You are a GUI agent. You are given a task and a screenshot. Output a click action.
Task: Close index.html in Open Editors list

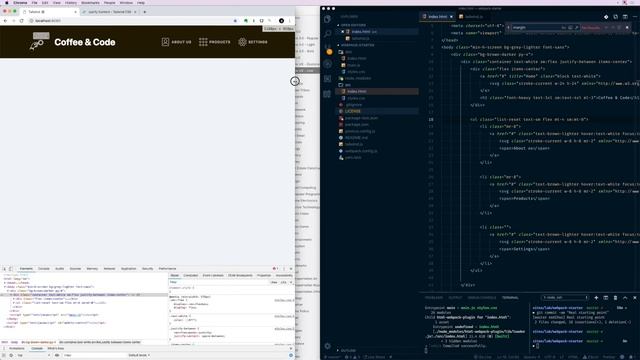tap(342, 31)
